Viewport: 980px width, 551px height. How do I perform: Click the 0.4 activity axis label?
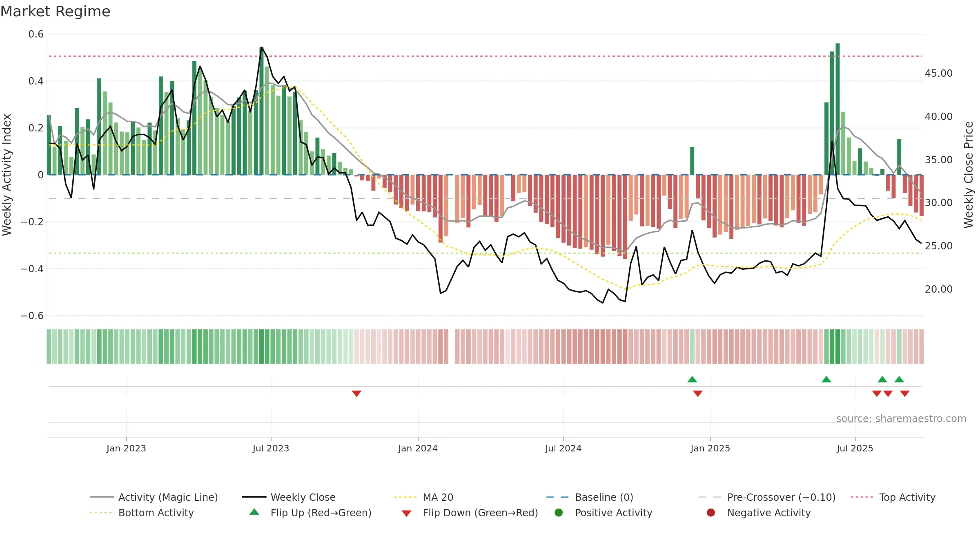(x=36, y=81)
